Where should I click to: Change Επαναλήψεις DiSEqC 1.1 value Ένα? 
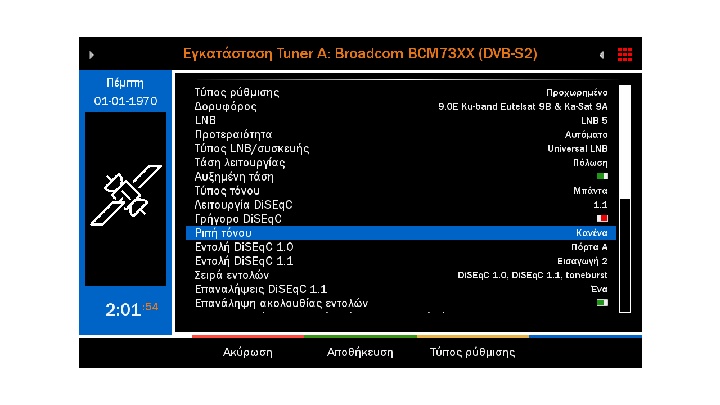[x=599, y=289]
